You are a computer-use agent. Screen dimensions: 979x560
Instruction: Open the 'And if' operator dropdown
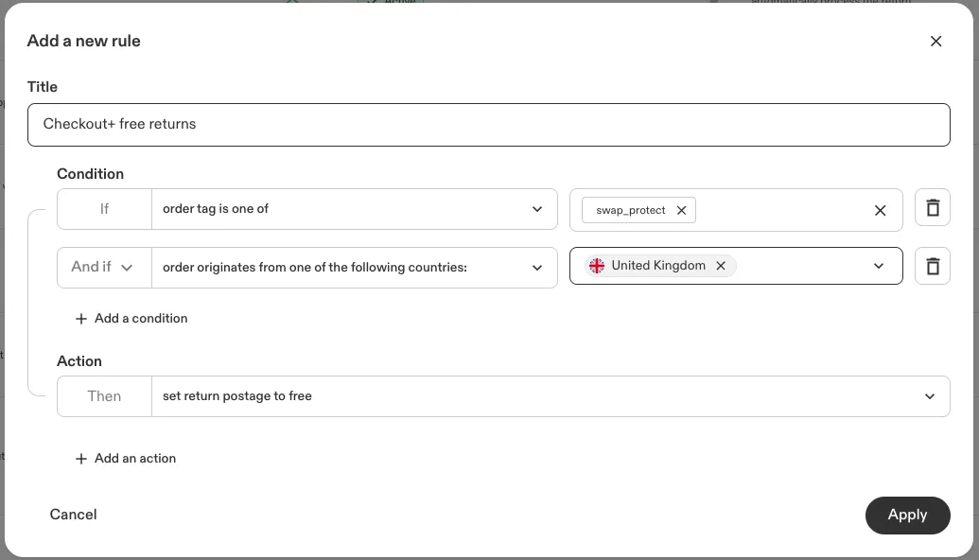[x=104, y=267]
